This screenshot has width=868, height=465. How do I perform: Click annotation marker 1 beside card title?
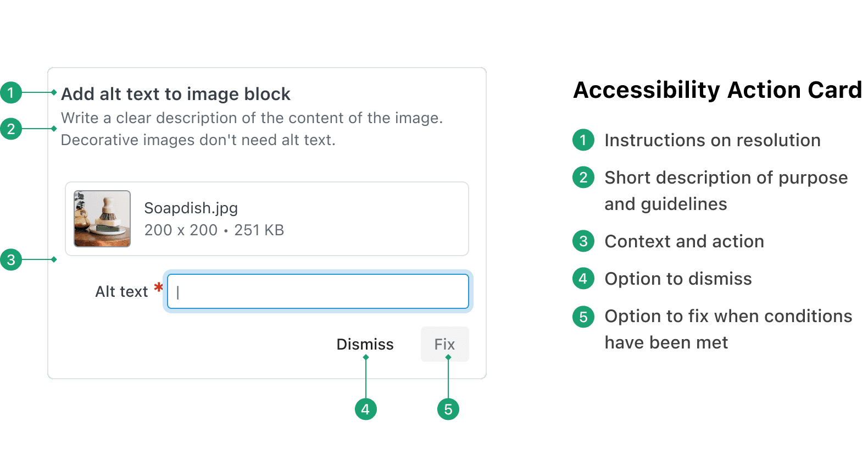point(11,92)
